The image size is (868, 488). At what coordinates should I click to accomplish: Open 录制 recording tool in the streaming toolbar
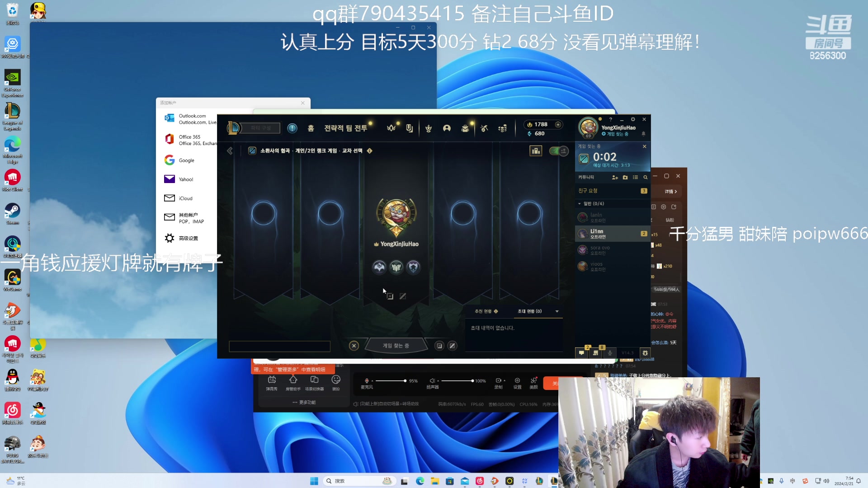pyautogui.click(x=499, y=381)
